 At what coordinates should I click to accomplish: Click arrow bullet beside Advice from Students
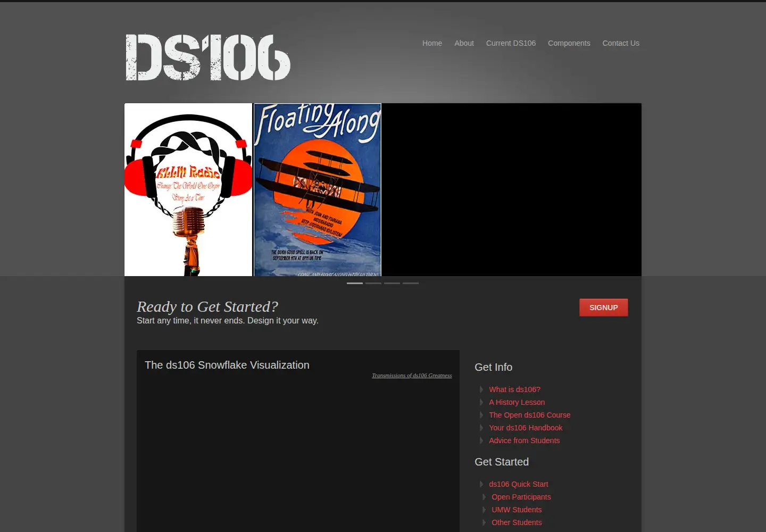click(x=481, y=440)
